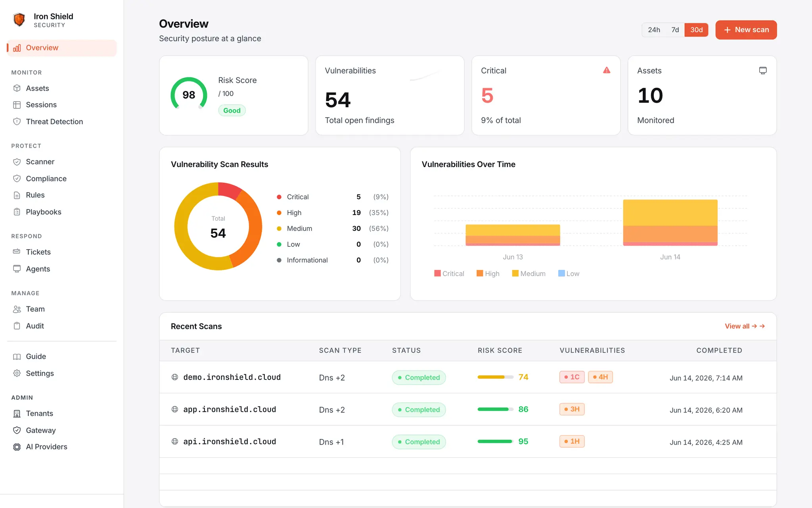Click the Compliance shield icon
This screenshot has height=508, width=812.
point(17,179)
